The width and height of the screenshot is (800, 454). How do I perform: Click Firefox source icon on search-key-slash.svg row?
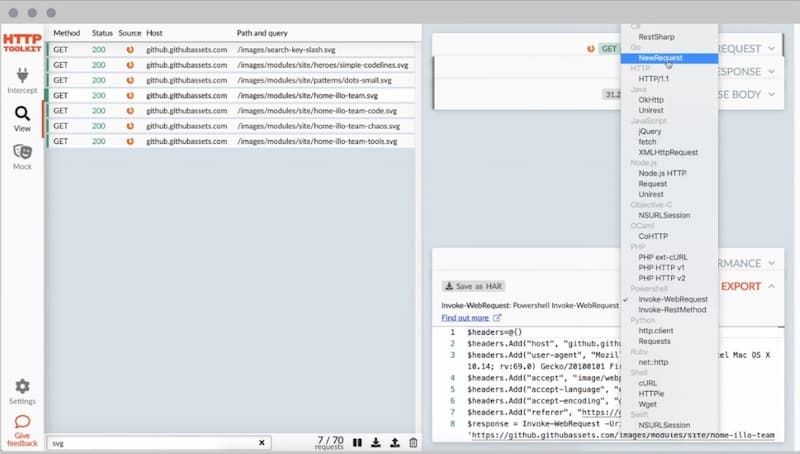[x=130, y=49]
